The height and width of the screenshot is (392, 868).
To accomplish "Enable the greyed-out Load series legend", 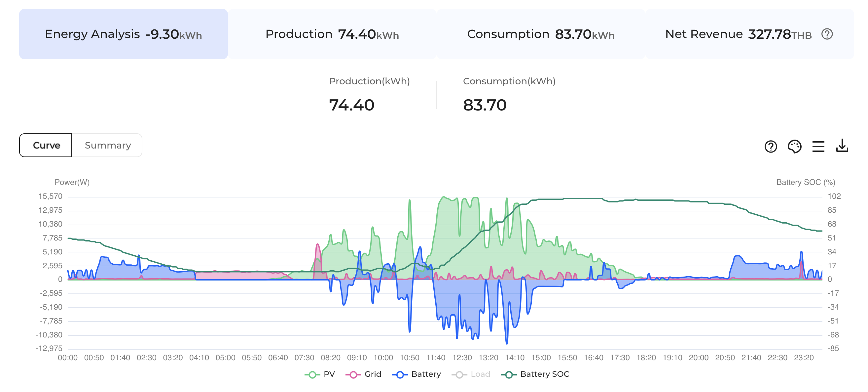I will pos(480,374).
